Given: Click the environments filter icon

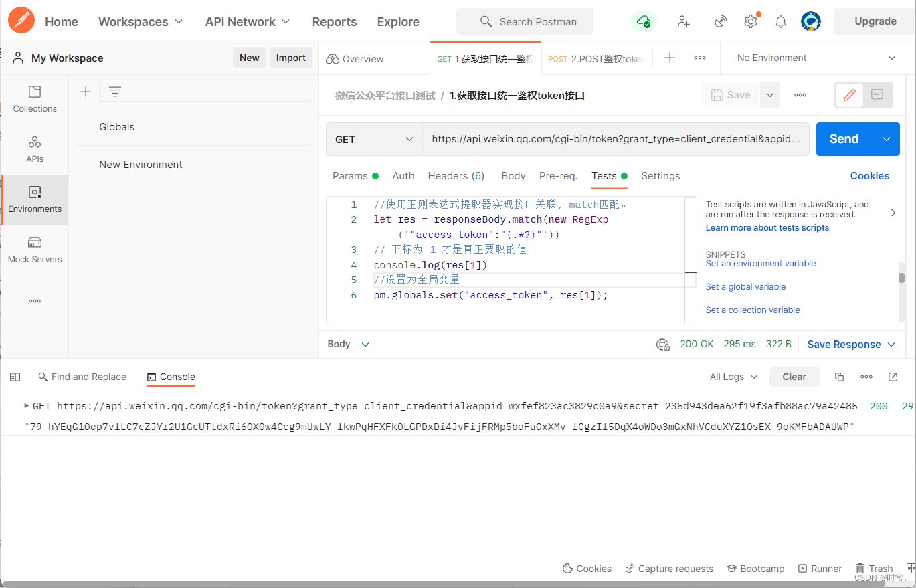Looking at the screenshot, I should coord(115,92).
